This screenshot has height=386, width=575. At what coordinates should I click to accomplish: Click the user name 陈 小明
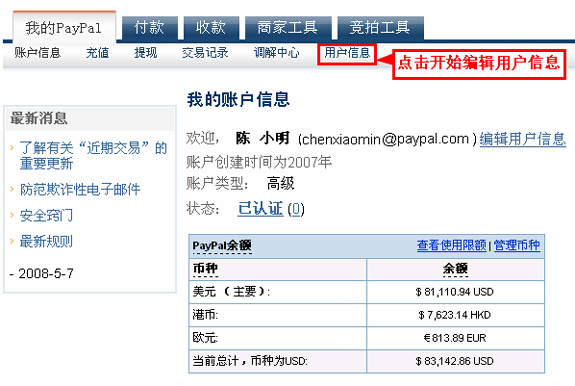(x=263, y=138)
